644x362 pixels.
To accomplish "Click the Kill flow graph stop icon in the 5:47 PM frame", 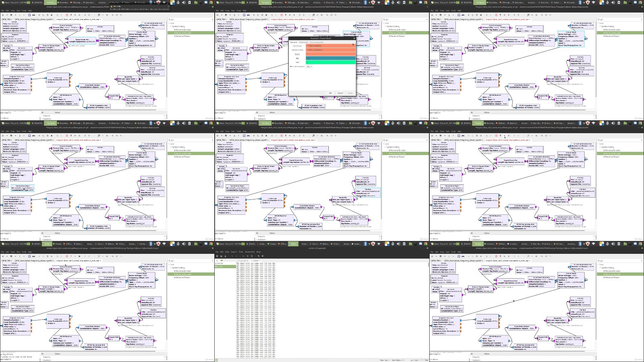I will coord(79,15).
